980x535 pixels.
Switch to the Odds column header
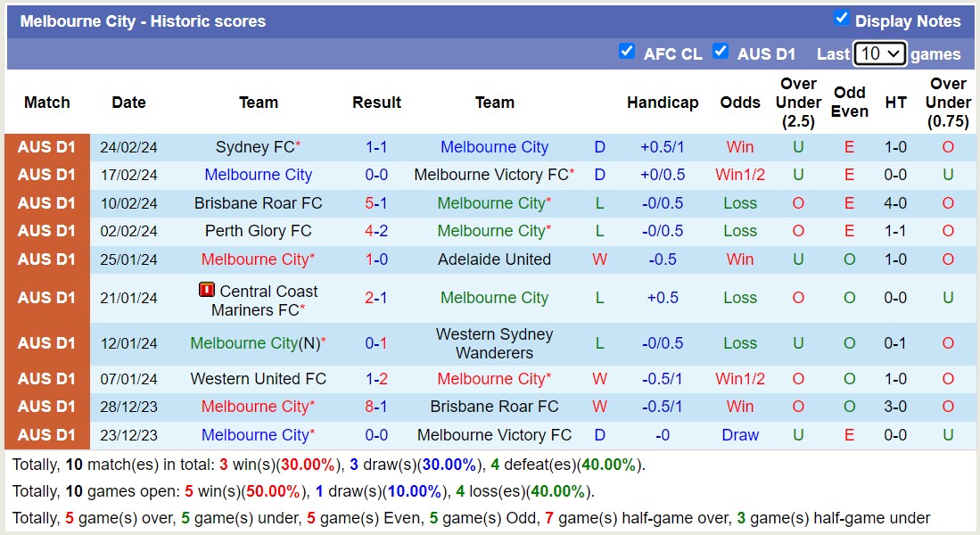pyautogui.click(x=740, y=103)
